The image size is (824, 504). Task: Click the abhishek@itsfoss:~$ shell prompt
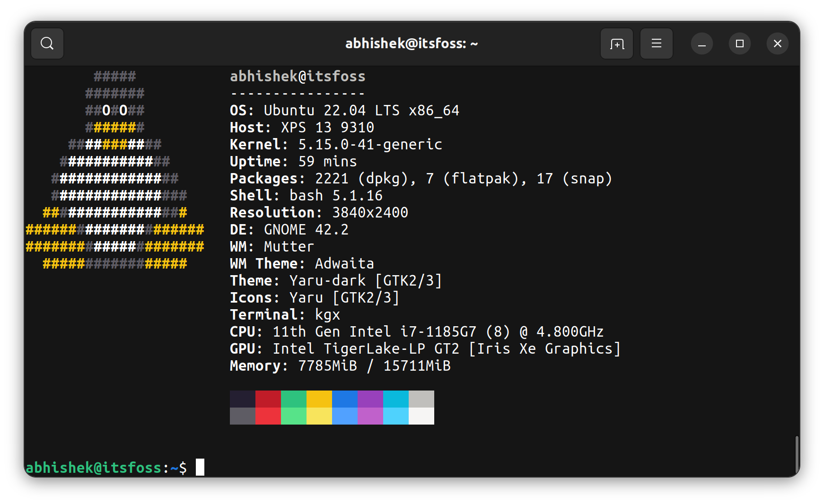tap(106, 468)
